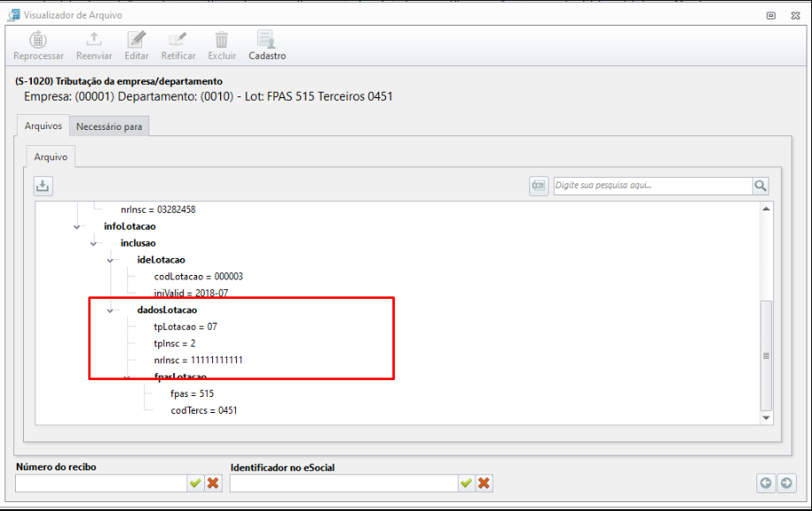Click the Reprocessar toolbar icon
Viewport: 812px width, 511px height.
tap(38, 40)
